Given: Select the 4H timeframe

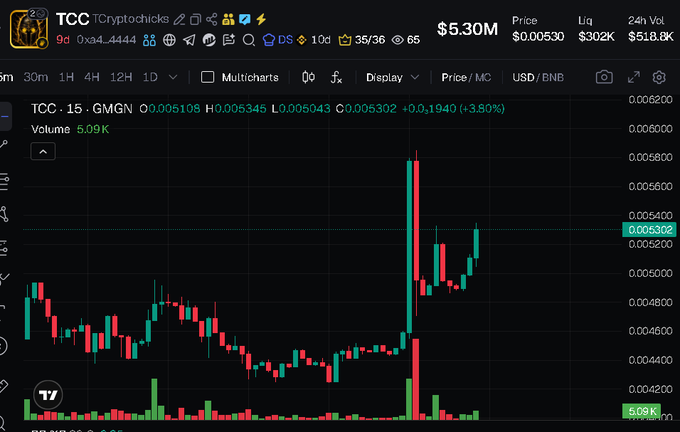Looking at the screenshot, I should (92, 77).
